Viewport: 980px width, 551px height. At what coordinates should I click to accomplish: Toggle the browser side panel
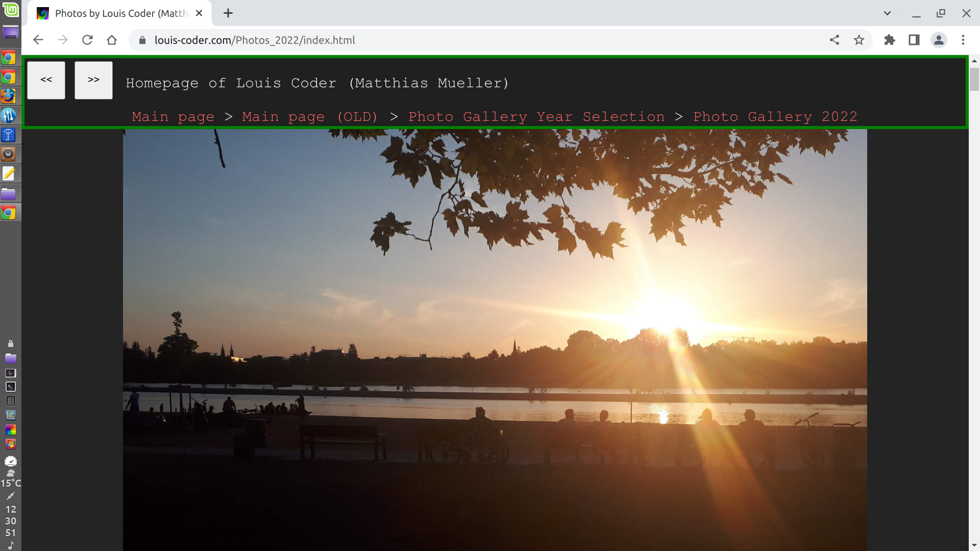pos(914,40)
